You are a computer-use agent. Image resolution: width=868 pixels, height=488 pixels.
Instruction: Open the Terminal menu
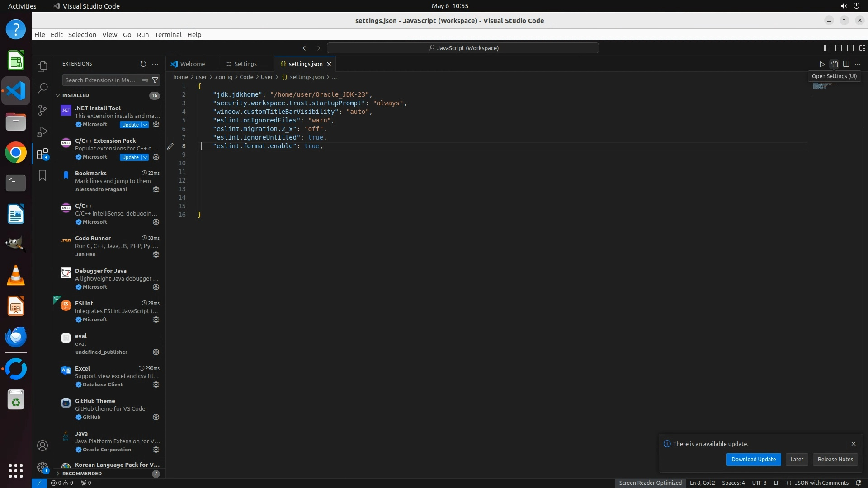click(x=168, y=35)
